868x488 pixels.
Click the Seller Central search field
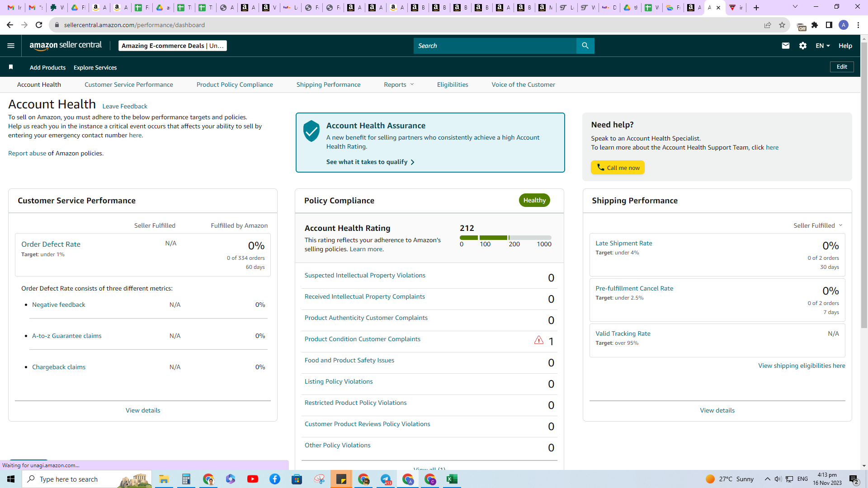coord(495,46)
